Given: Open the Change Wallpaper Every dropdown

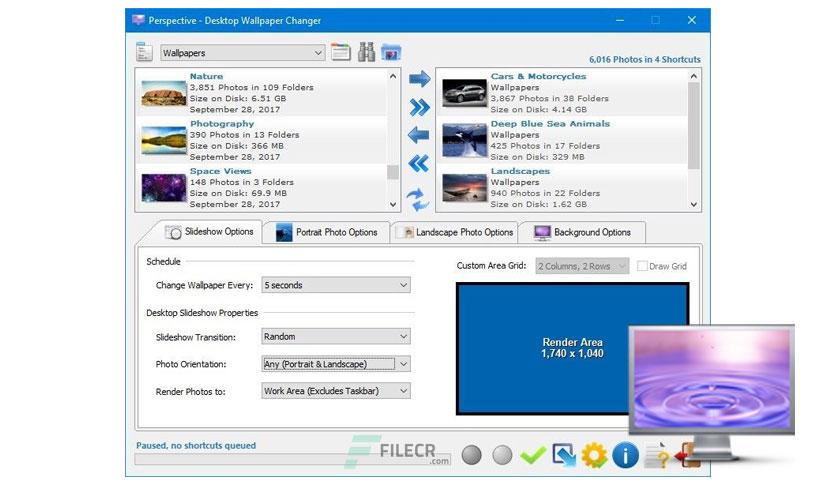Looking at the screenshot, I should pyautogui.click(x=336, y=285).
